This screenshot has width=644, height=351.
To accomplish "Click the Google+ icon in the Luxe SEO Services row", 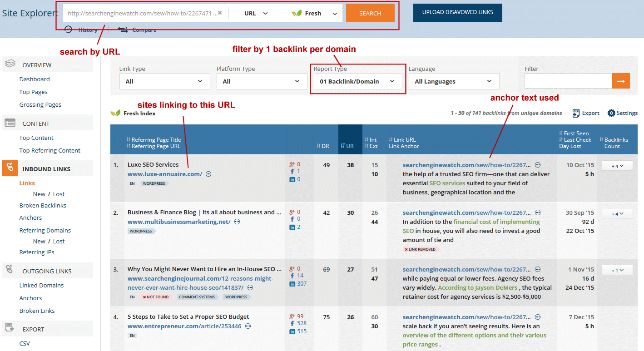I will 292,164.
